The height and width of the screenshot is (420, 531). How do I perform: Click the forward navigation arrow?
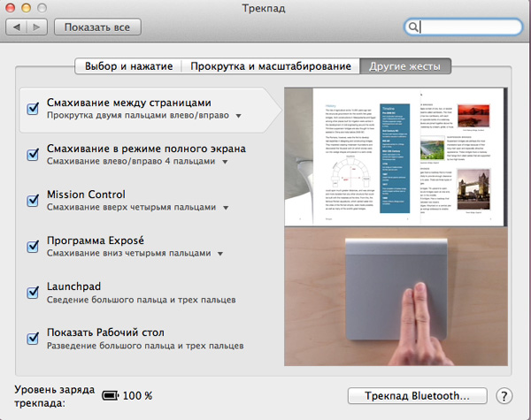pos(38,27)
